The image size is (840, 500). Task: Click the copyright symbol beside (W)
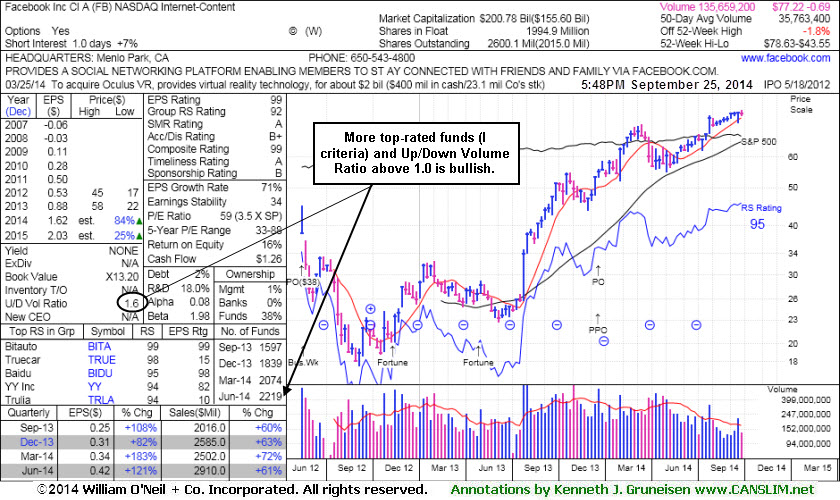(x=293, y=31)
